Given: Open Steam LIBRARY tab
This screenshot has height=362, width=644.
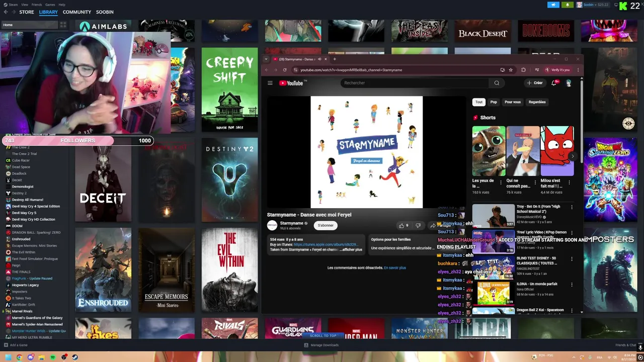Looking at the screenshot, I should tap(48, 12).
